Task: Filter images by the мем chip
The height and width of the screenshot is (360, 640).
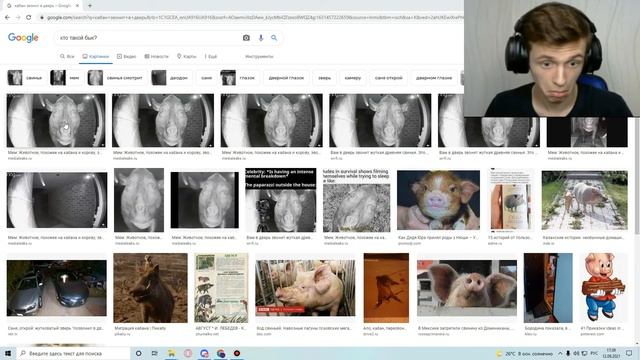Action: point(66,78)
